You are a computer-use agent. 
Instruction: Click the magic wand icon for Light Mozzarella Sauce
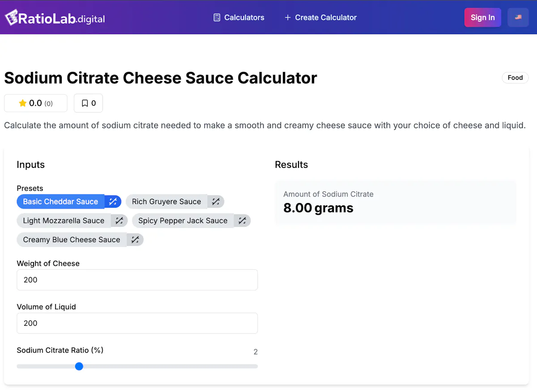119,221
